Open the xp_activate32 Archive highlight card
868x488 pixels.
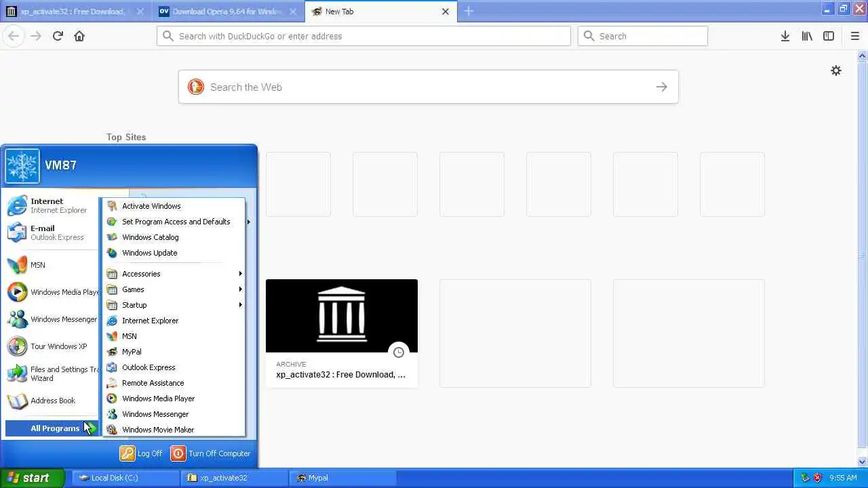[342, 333]
